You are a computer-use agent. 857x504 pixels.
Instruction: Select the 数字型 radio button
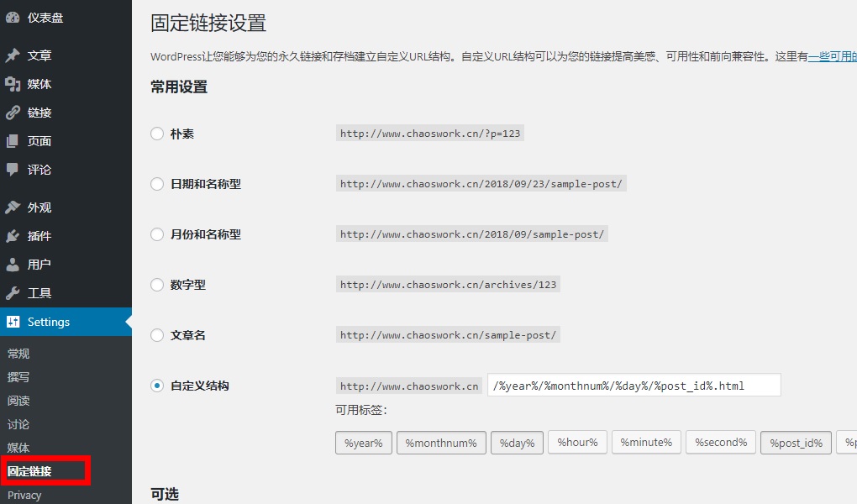[157, 284]
